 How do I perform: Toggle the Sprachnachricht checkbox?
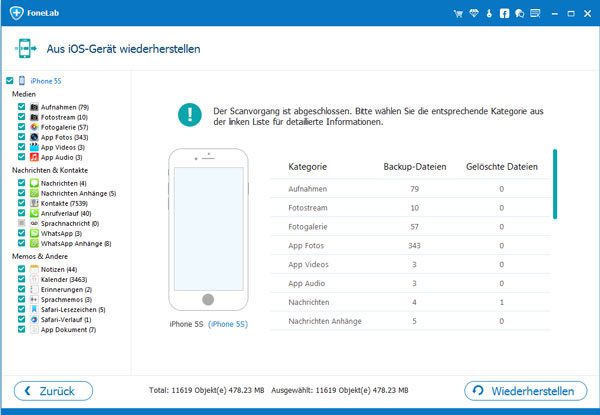coord(21,223)
